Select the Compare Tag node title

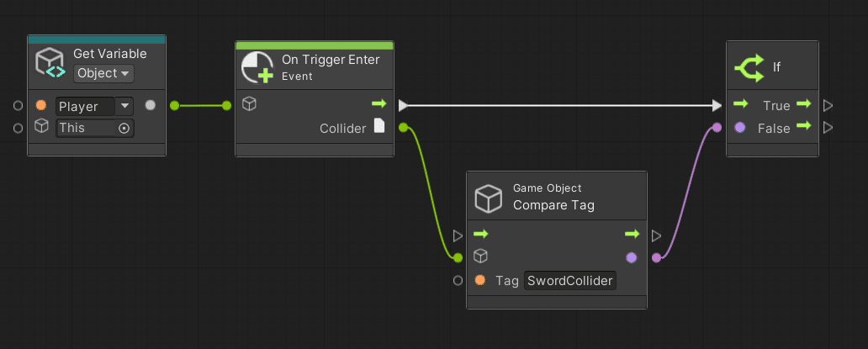click(553, 205)
